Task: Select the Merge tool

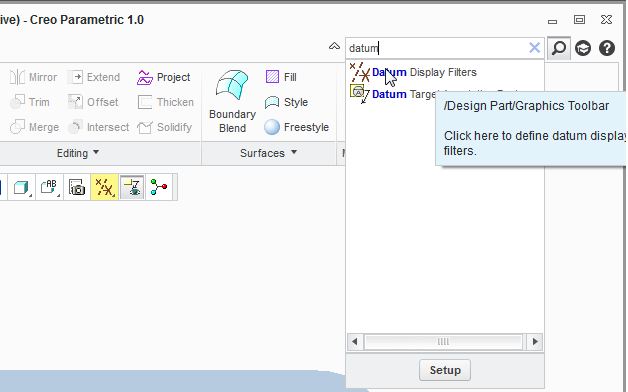Action: point(34,127)
